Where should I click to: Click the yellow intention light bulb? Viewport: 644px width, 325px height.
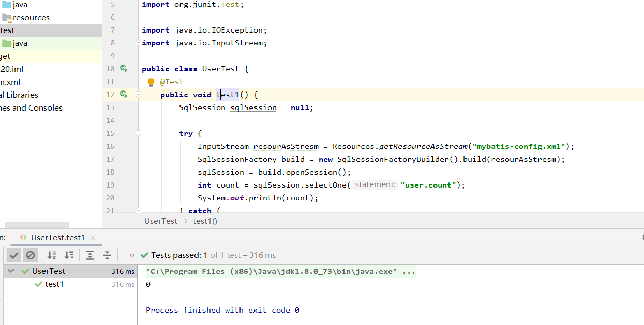click(x=151, y=82)
